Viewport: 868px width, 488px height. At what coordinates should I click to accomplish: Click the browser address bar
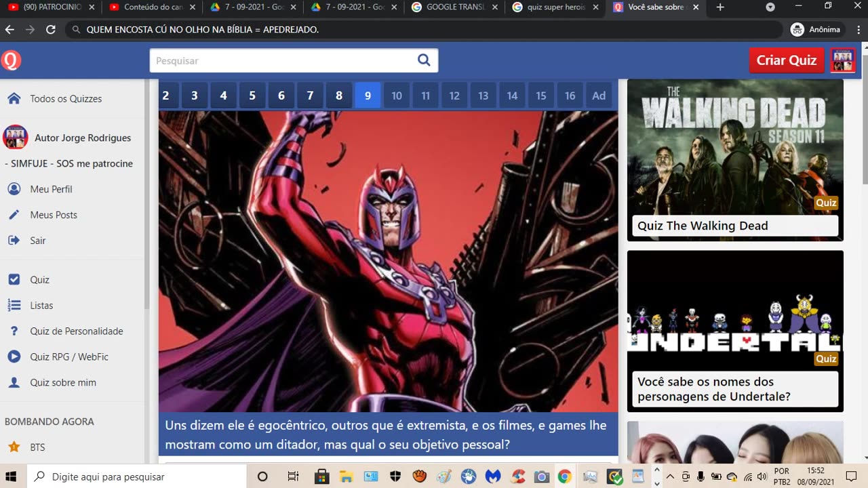(424, 30)
